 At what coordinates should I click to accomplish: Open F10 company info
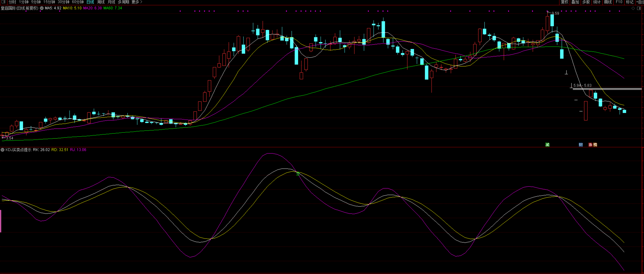click(619, 2)
